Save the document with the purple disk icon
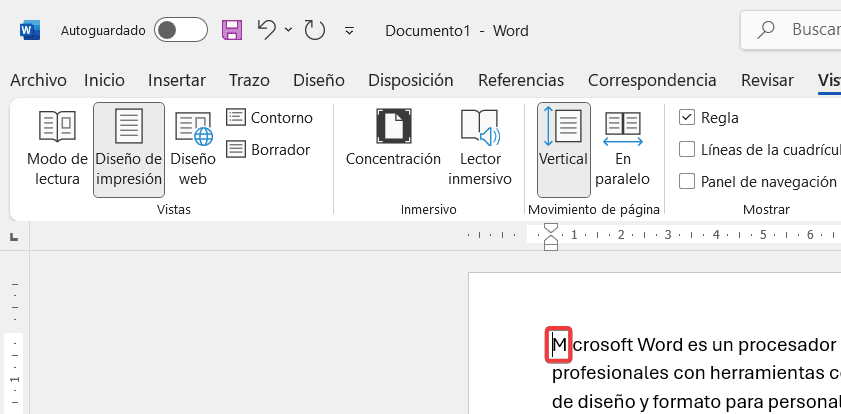Viewport: 841px width, 414px height. pyautogui.click(x=232, y=30)
